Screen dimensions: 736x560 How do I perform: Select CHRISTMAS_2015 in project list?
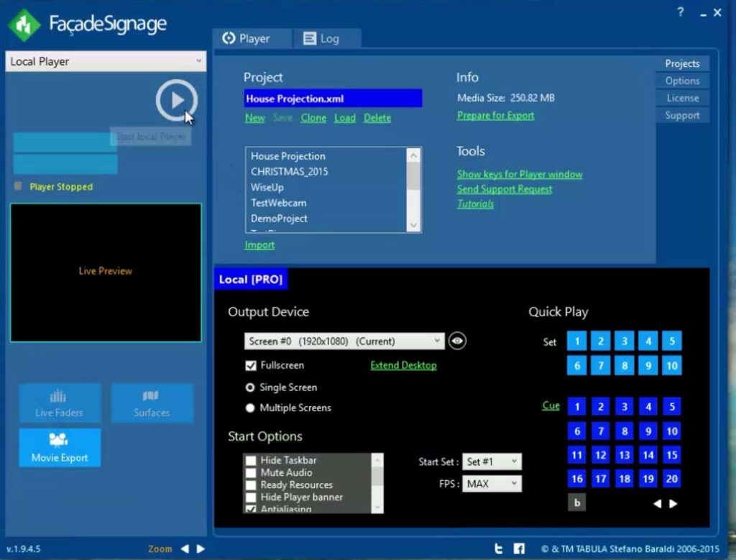[x=289, y=171]
